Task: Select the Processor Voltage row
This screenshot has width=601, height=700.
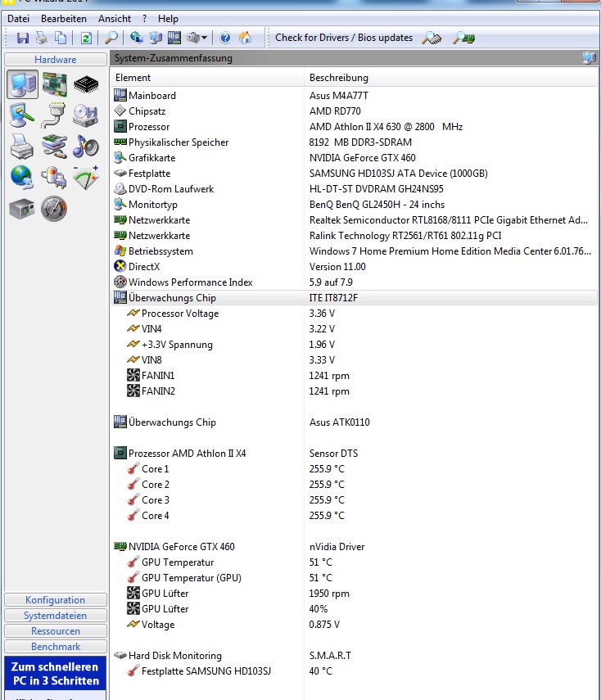Action: (x=354, y=314)
